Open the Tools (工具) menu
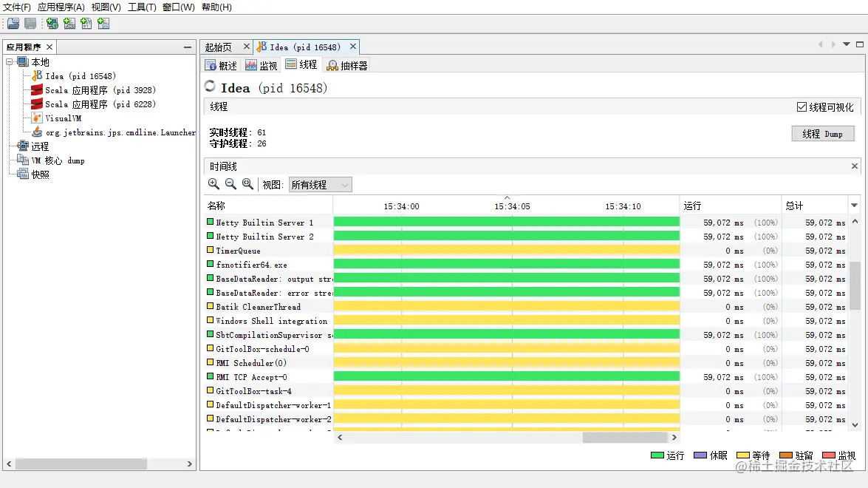The image size is (868, 488). point(142,7)
